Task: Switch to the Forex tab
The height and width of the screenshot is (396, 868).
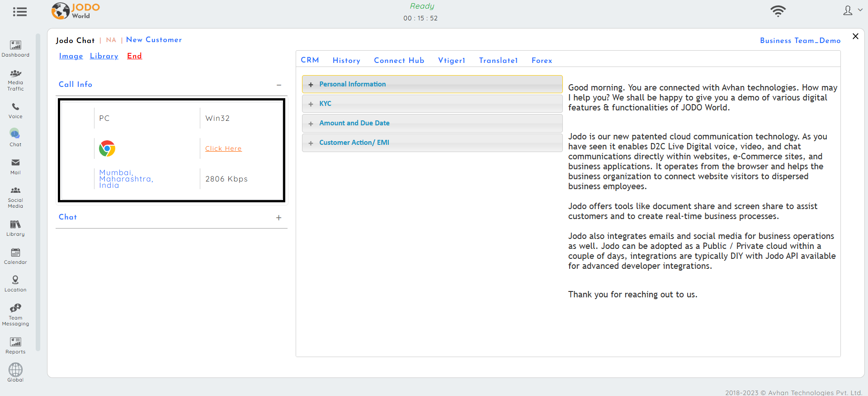Action: tap(542, 61)
